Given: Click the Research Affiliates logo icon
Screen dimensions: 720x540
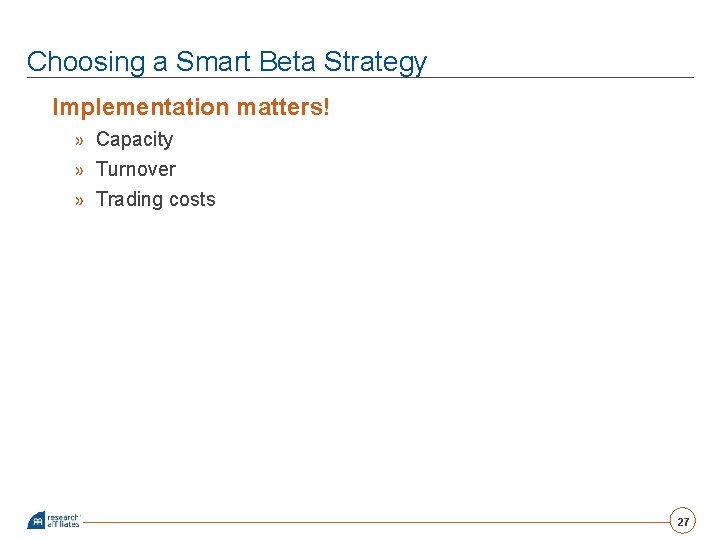Looking at the screenshot, I should 36,521.
